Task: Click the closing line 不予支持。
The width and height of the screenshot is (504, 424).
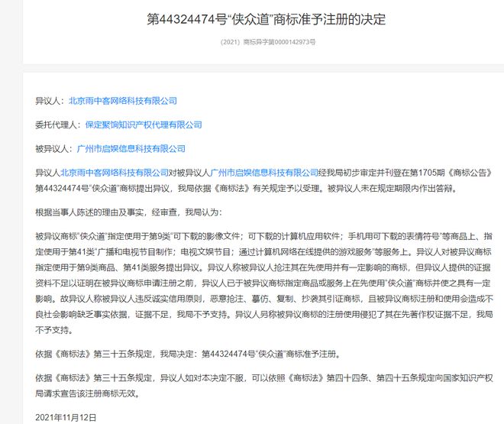Action: click(54, 330)
